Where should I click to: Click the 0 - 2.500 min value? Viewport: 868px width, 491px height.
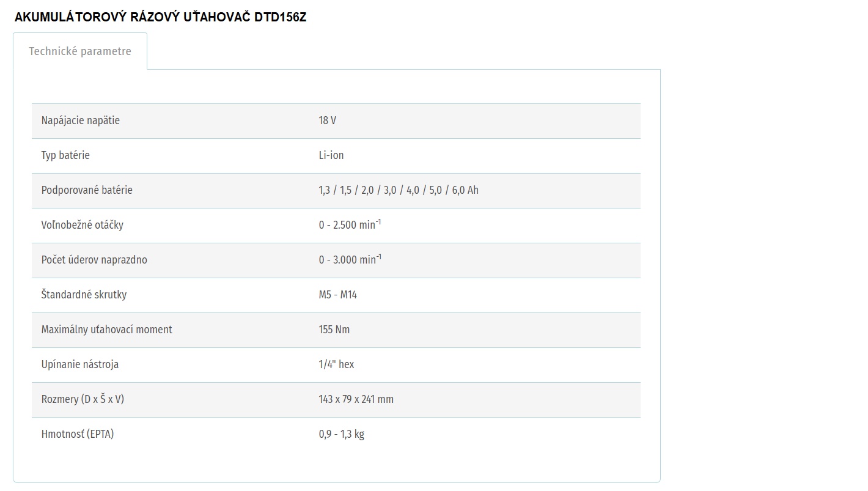(x=350, y=224)
